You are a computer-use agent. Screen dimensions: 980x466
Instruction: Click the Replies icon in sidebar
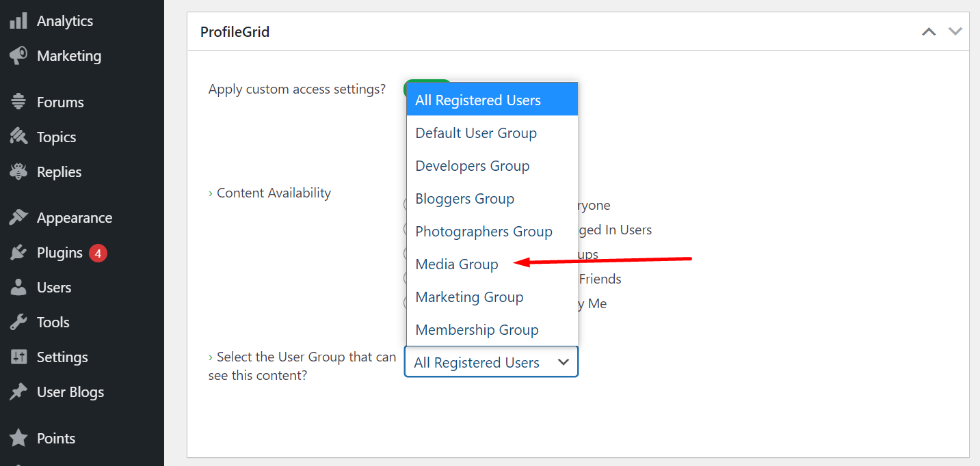(18, 172)
